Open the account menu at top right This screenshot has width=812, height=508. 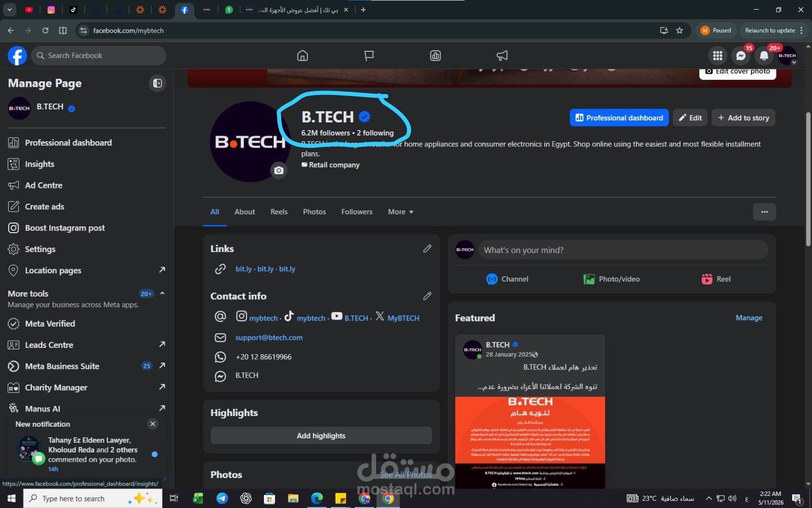point(788,56)
